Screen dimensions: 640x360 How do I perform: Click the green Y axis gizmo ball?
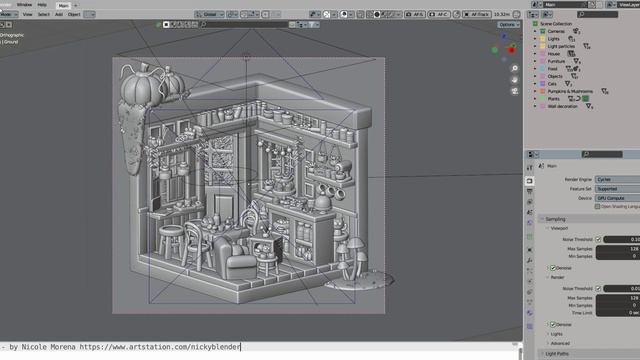tap(495, 50)
